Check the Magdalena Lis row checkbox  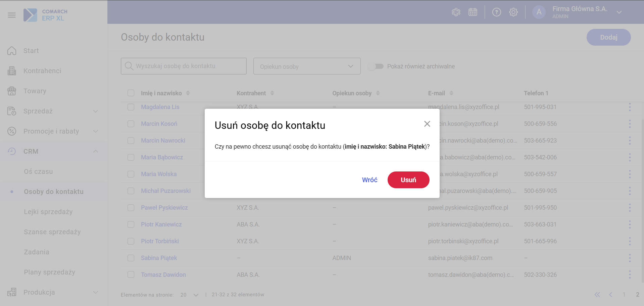click(131, 107)
